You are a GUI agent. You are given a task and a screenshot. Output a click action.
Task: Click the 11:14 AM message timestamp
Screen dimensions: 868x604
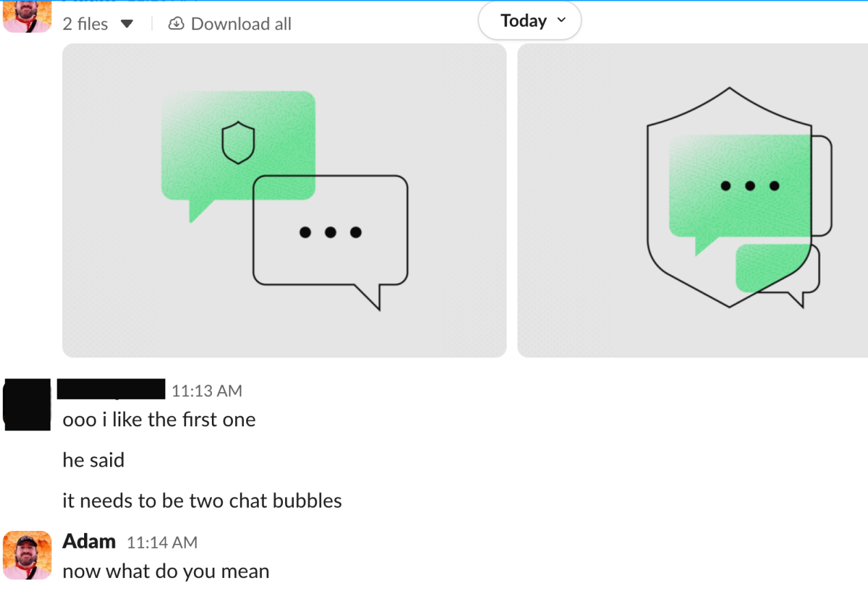point(162,543)
